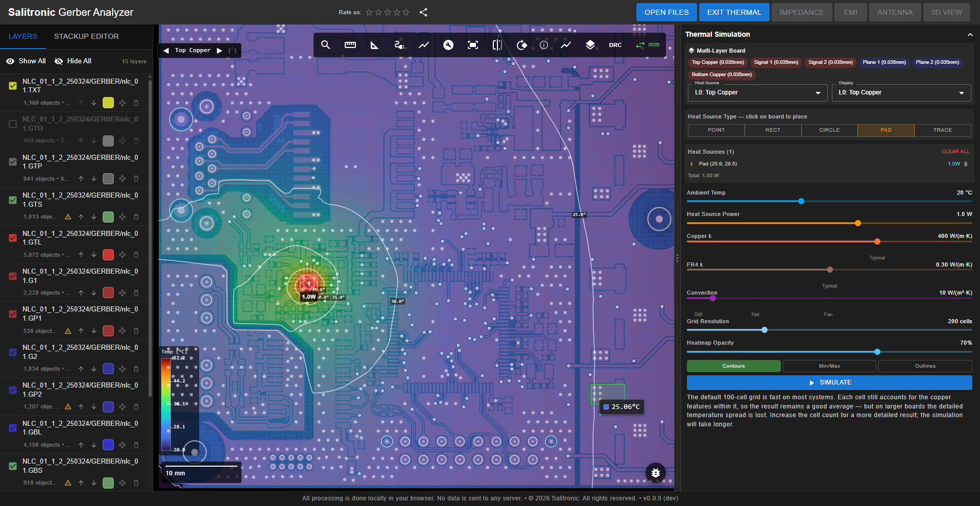Screen dimensions: 980x506
Task: Click EXIT THERMAL button
Action: (734, 12)
